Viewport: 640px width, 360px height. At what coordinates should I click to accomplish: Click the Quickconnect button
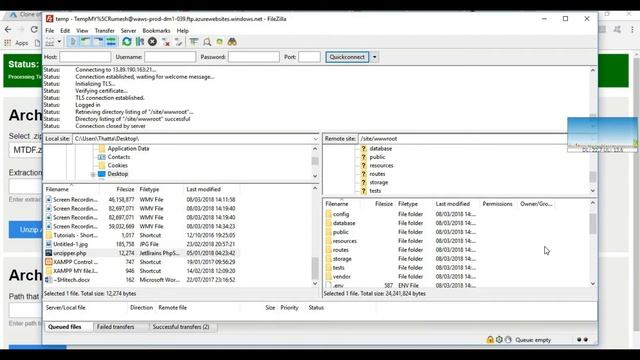[x=347, y=57]
